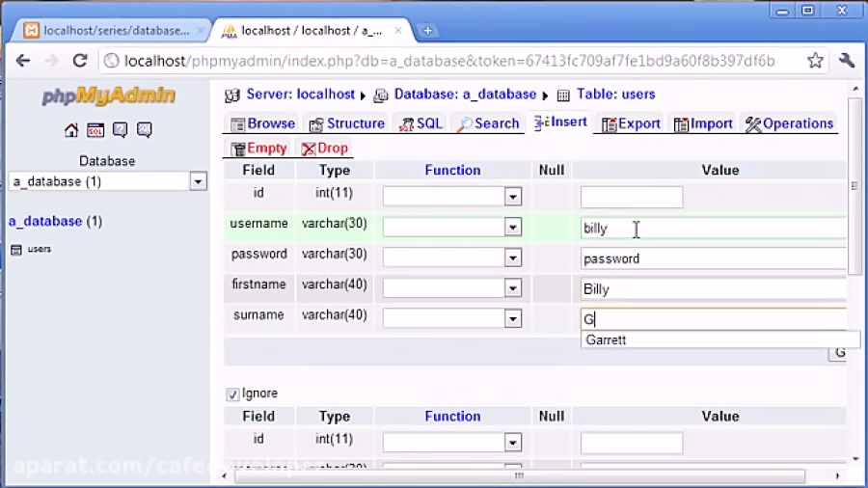The height and width of the screenshot is (488, 868).
Task: Click the users table icon in sidebar
Action: [16, 250]
